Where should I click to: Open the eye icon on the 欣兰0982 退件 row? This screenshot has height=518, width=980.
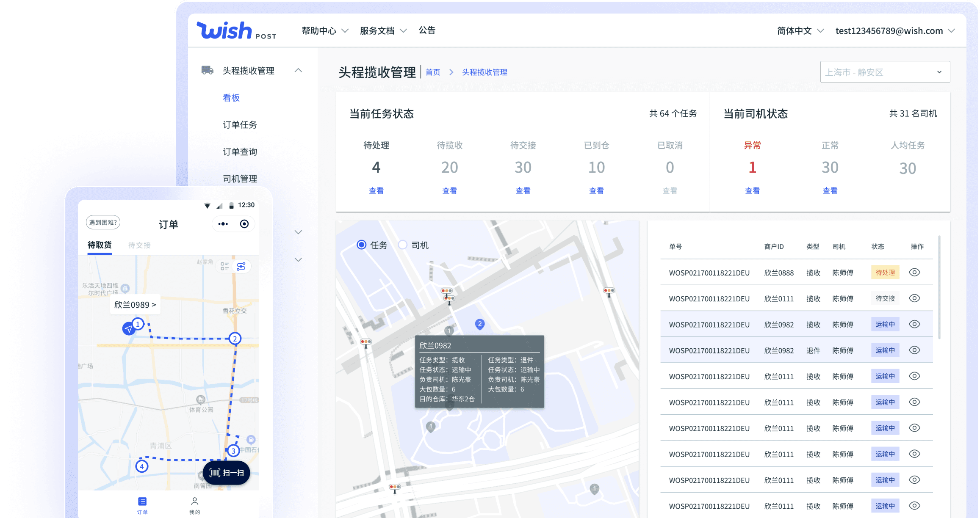pyautogui.click(x=914, y=350)
